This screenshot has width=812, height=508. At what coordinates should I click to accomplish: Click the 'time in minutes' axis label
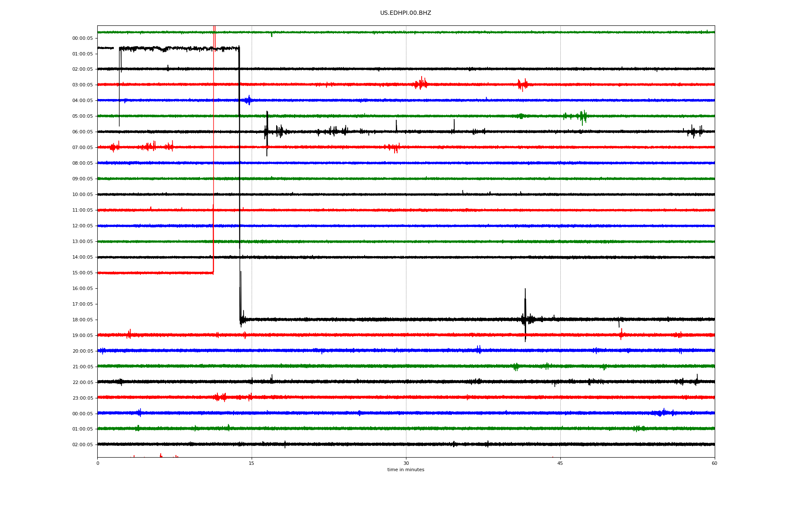click(x=406, y=469)
